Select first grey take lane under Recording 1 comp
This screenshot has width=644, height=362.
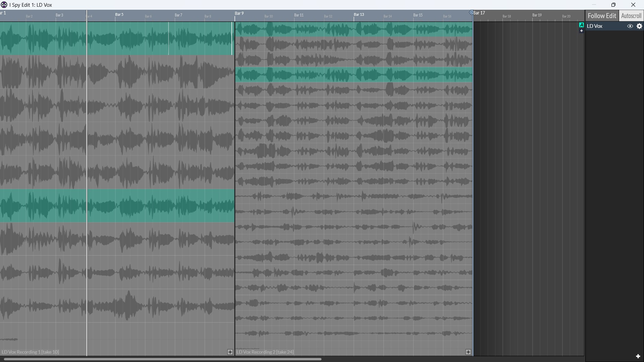click(117, 72)
